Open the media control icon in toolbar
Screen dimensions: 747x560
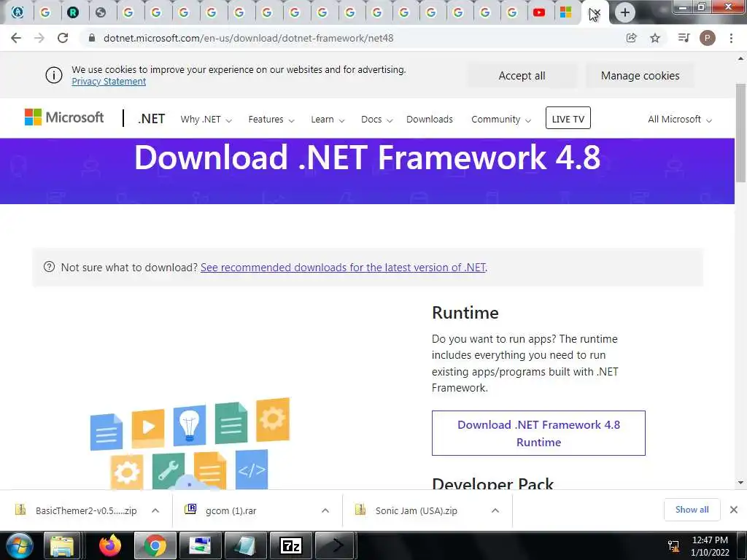(684, 38)
